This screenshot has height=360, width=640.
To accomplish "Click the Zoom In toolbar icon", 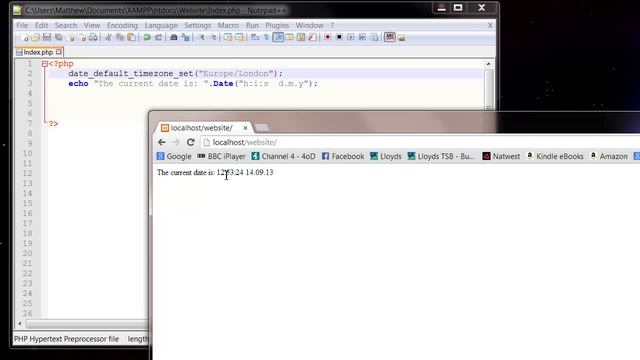I will coord(202,38).
